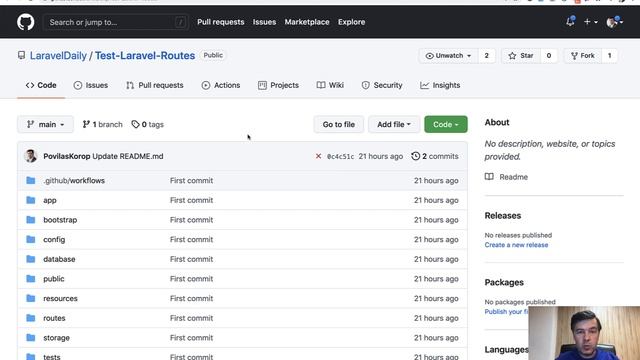Open the tests folder
640x360 pixels.
[x=51, y=357]
